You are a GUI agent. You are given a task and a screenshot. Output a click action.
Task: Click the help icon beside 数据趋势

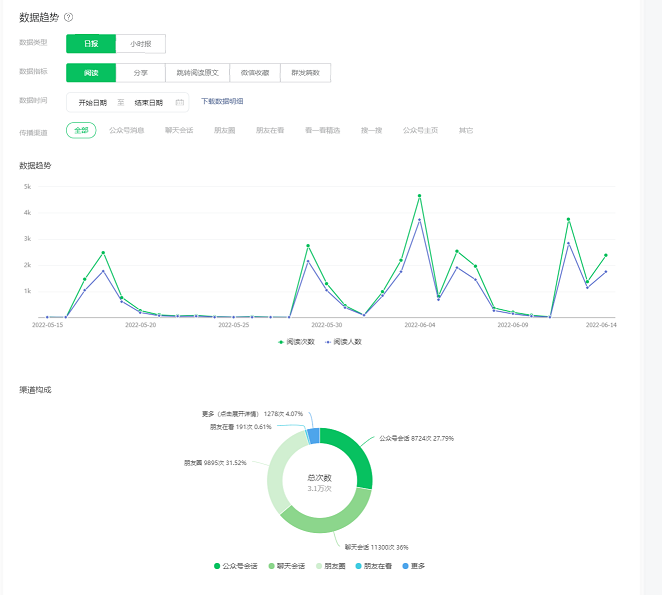click(68, 17)
